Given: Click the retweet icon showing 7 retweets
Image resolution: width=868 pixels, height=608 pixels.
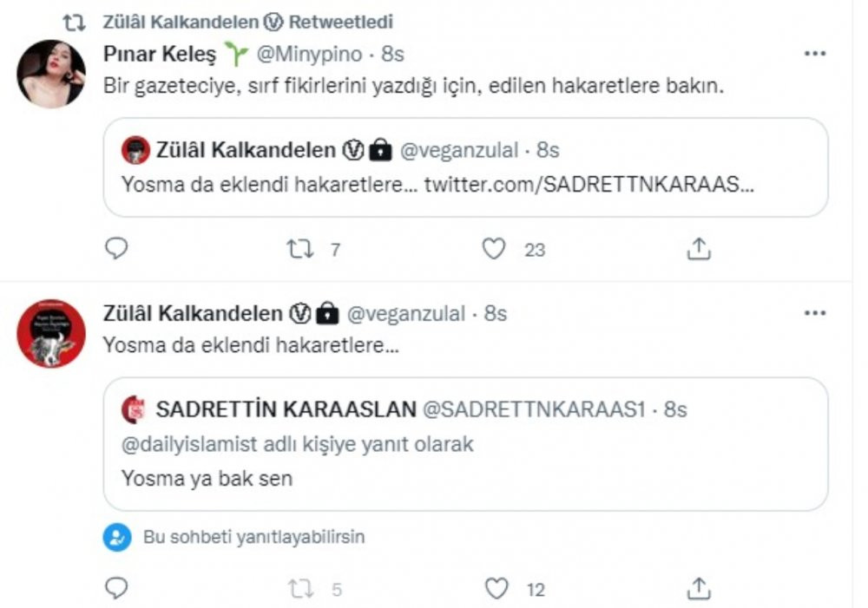Looking at the screenshot, I should (301, 250).
